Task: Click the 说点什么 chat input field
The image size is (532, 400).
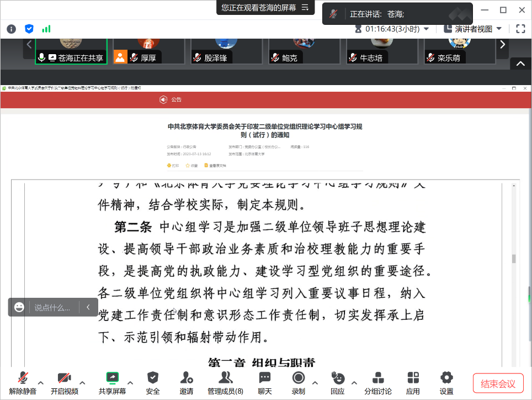Action: pyautogui.click(x=53, y=308)
